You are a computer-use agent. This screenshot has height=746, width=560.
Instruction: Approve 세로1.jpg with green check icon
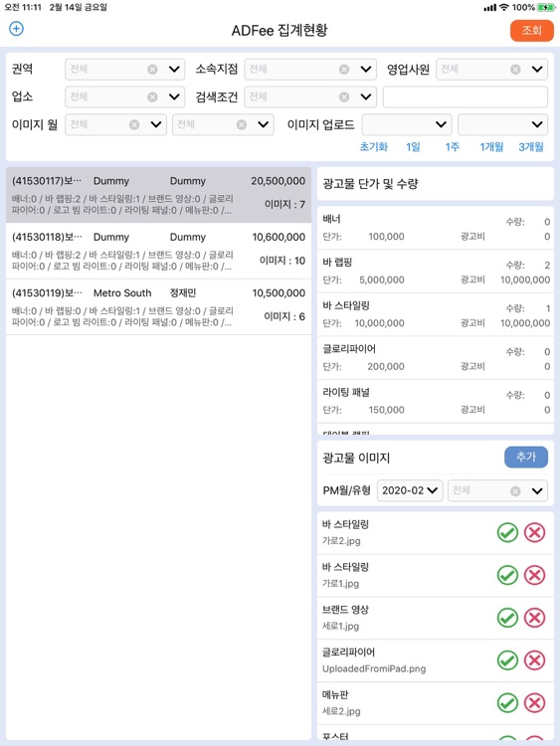point(507,618)
